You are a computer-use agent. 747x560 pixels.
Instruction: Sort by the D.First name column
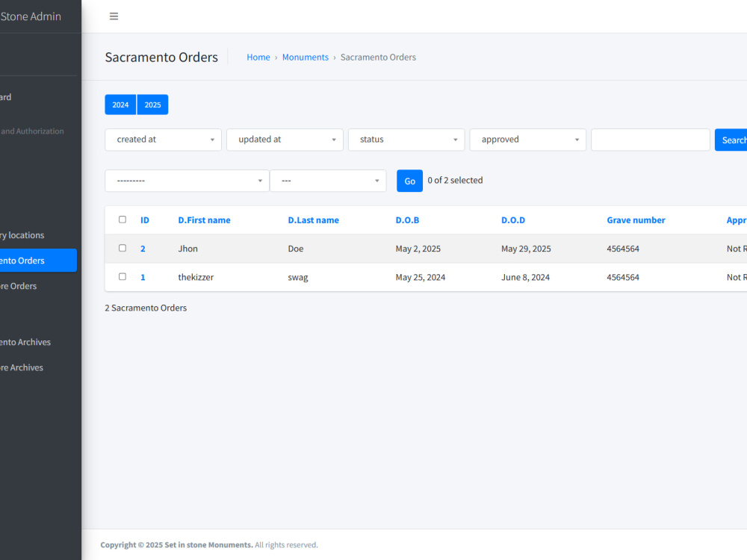pos(205,220)
